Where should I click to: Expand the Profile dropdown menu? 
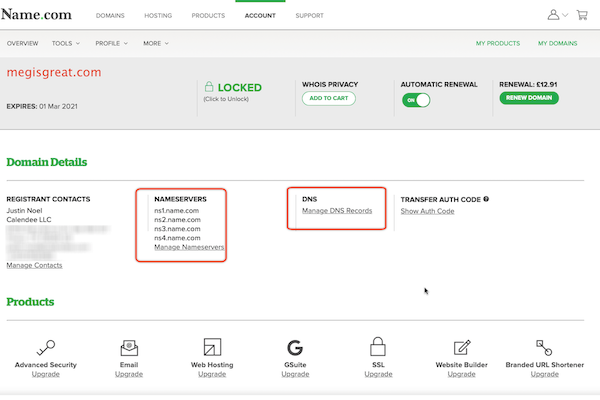click(x=111, y=43)
